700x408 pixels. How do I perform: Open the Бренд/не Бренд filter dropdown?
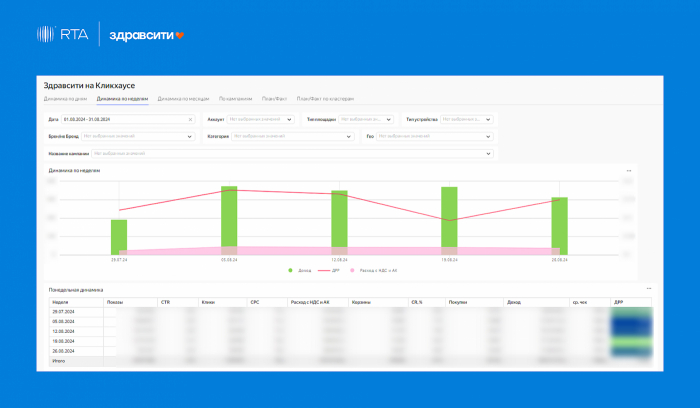pyautogui.click(x=138, y=137)
